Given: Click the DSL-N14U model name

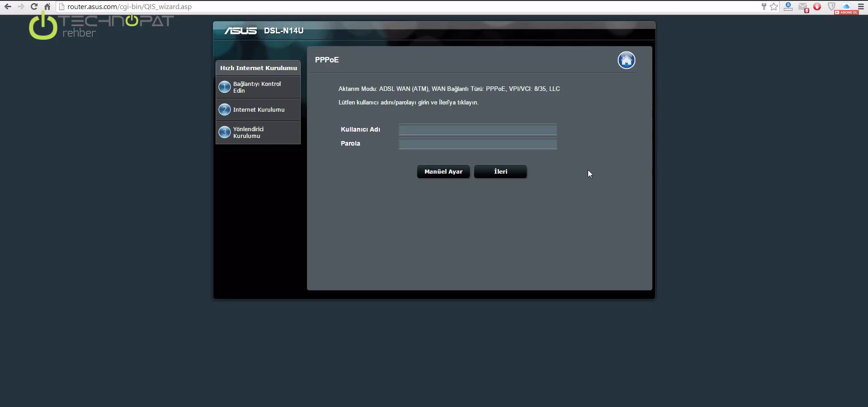Looking at the screenshot, I should (284, 31).
